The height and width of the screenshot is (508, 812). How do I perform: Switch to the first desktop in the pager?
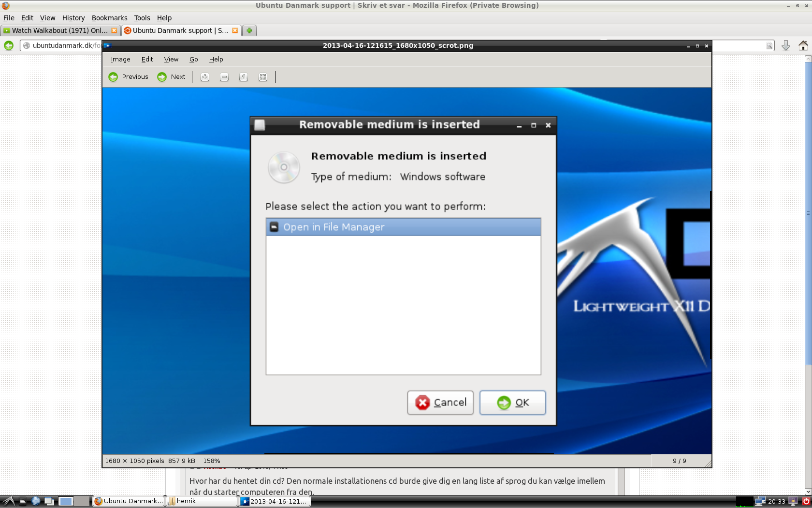[x=66, y=502]
